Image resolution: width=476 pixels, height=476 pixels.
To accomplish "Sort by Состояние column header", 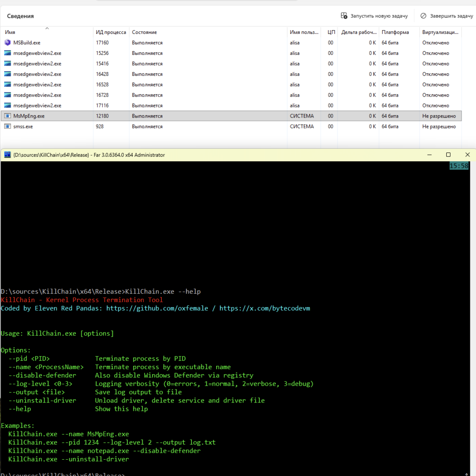I will pos(144,33).
